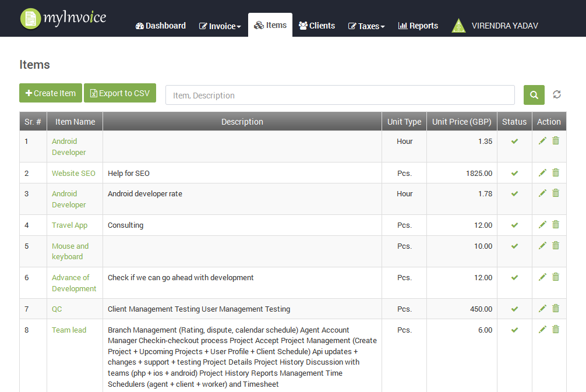Screen dimensions: 586x392
Task: Go to the Dashboard tab
Action: (x=160, y=26)
